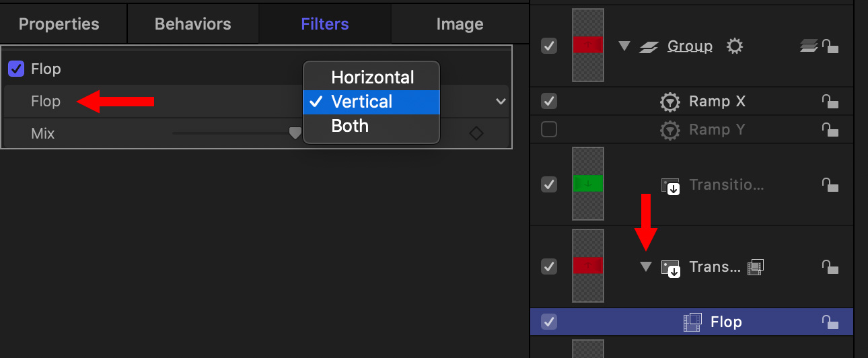Click the Flop filter icon in layers list
Screen dimensions: 868x358
692,322
